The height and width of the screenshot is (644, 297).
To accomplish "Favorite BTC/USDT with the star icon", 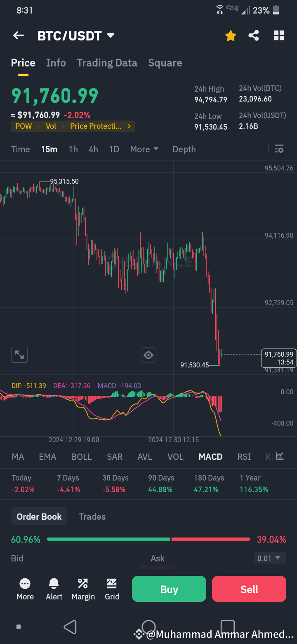I will click(x=231, y=36).
